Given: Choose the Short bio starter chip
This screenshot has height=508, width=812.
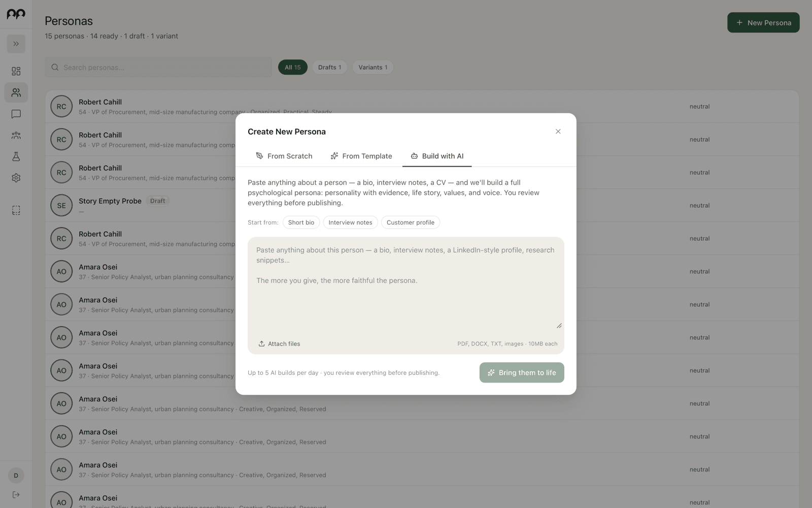Looking at the screenshot, I should pos(301,223).
